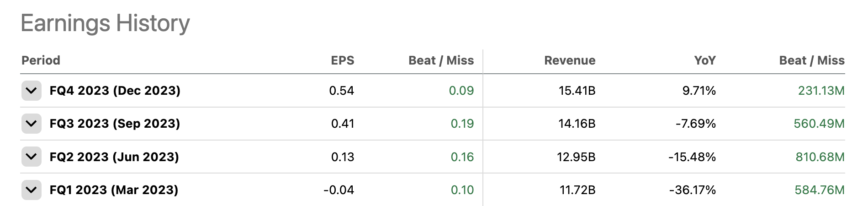
Task: Click the -0.04 EPS value
Action: pos(339,190)
